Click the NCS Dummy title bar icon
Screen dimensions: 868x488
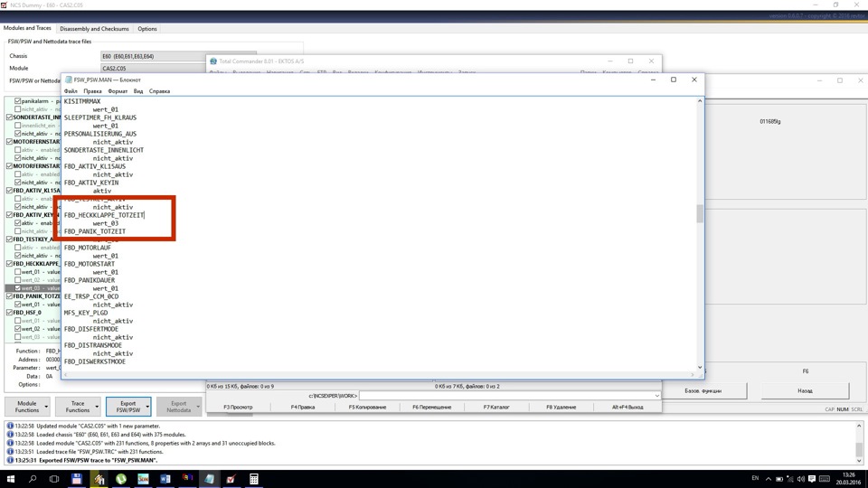click(x=4, y=5)
